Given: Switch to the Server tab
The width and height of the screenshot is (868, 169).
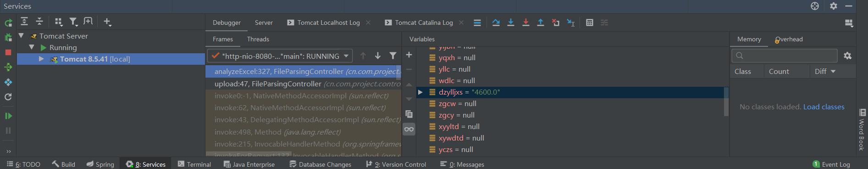Looking at the screenshot, I should point(264,23).
